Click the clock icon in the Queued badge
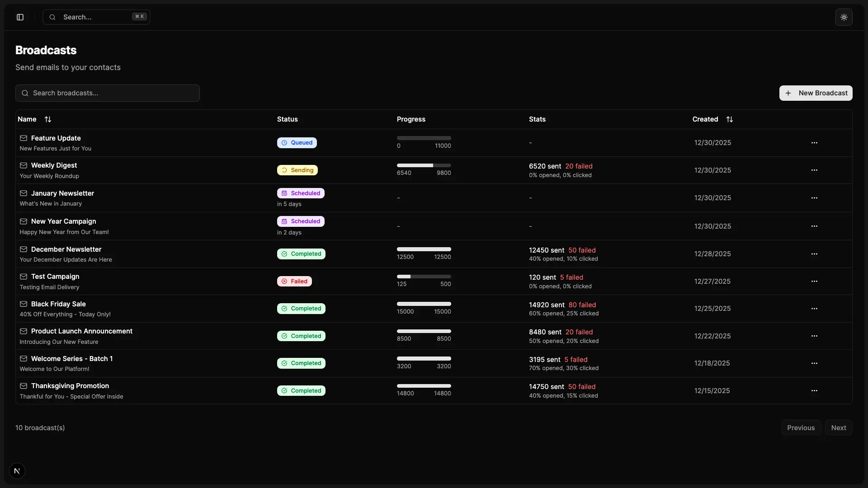 point(285,142)
